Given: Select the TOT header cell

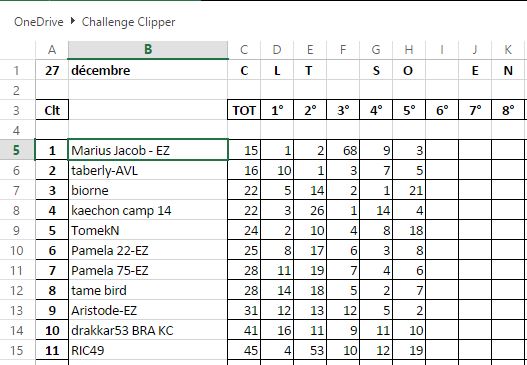Looking at the screenshot, I should 244,110.
